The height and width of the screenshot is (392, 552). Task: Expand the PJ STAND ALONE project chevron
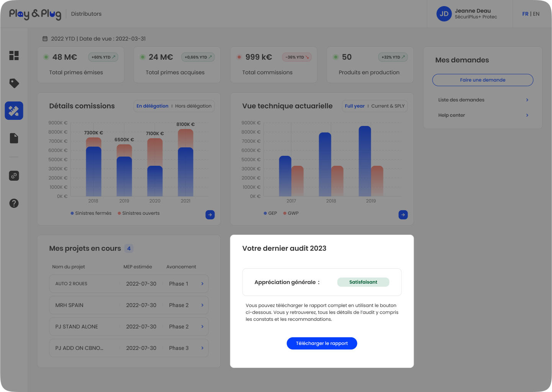pos(202,327)
